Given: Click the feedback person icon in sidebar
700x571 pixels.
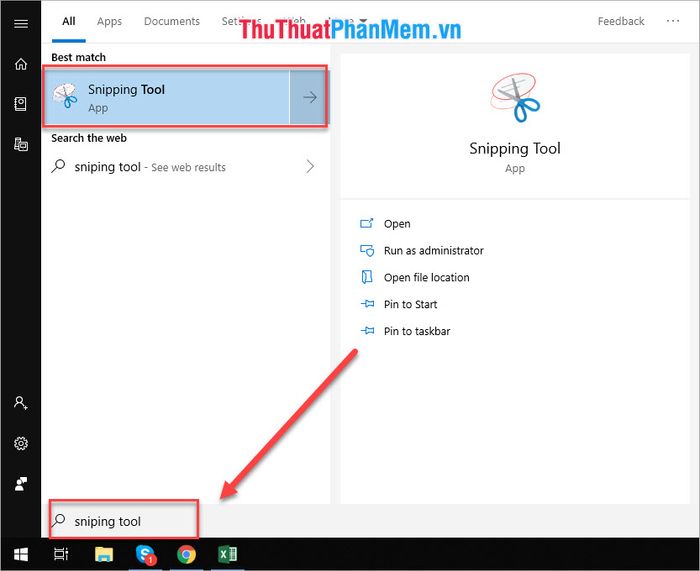Looking at the screenshot, I should pyautogui.click(x=21, y=483).
